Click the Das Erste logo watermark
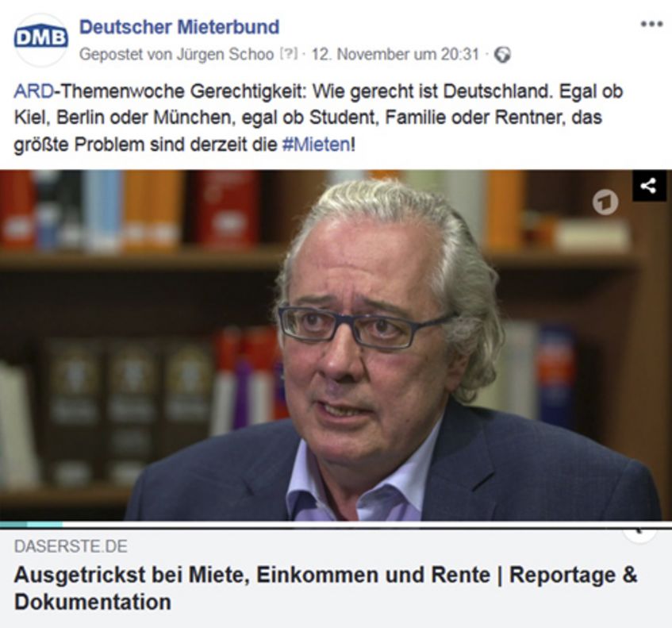672x628 pixels. click(605, 202)
